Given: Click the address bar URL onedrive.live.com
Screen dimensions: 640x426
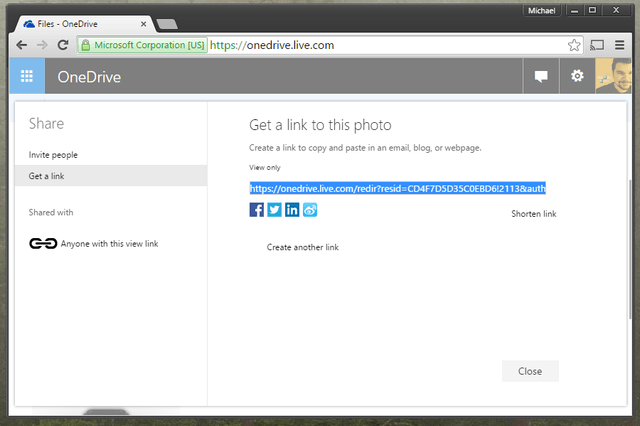Looking at the screenshot, I should [x=272, y=45].
